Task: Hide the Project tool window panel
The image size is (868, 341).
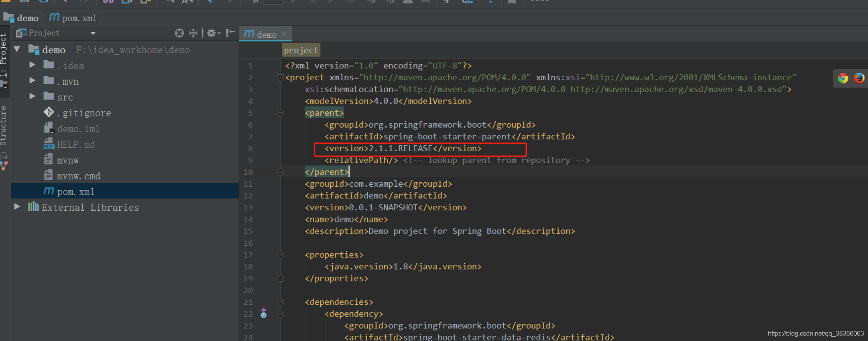Action: pyautogui.click(x=230, y=33)
